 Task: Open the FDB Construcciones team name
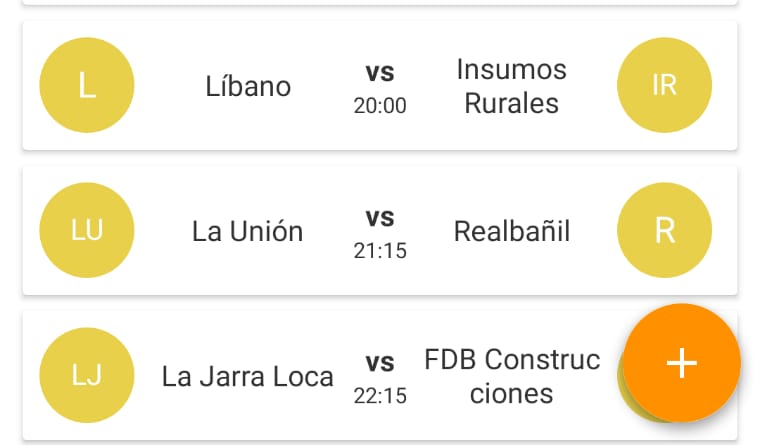[x=512, y=376]
